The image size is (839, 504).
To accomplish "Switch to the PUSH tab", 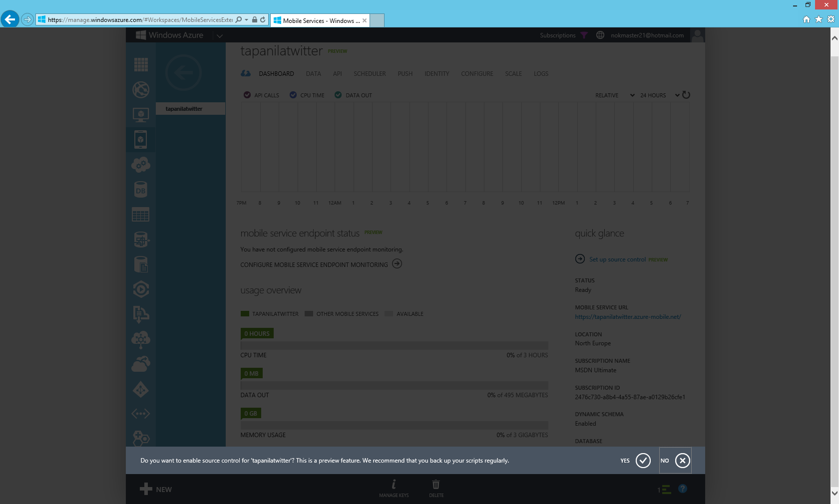I will (405, 74).
